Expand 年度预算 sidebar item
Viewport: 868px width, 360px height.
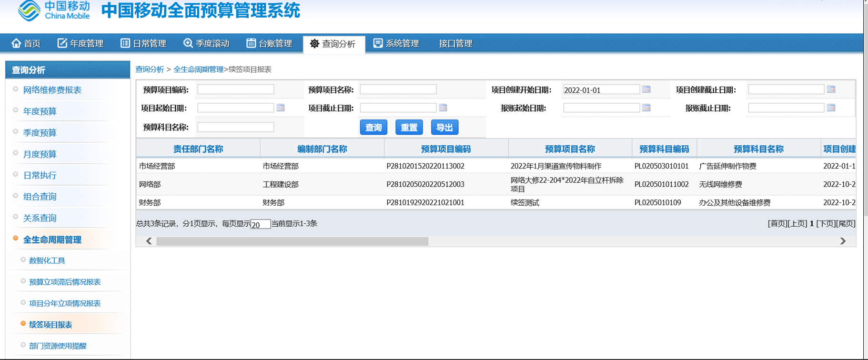click(x=40, y=111)
